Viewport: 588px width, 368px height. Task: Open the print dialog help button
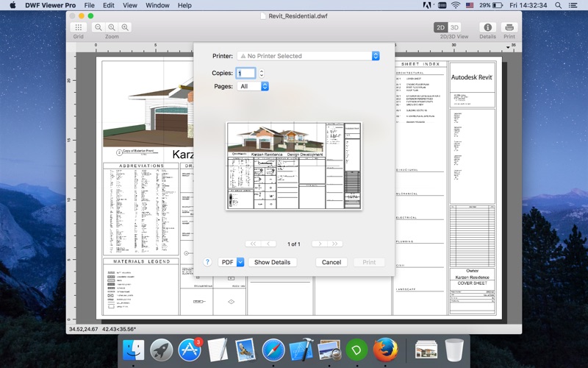pos(207,262)
